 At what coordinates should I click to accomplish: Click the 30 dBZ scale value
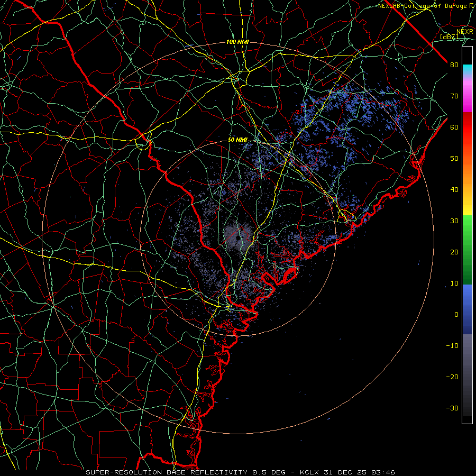click(454, 221)
